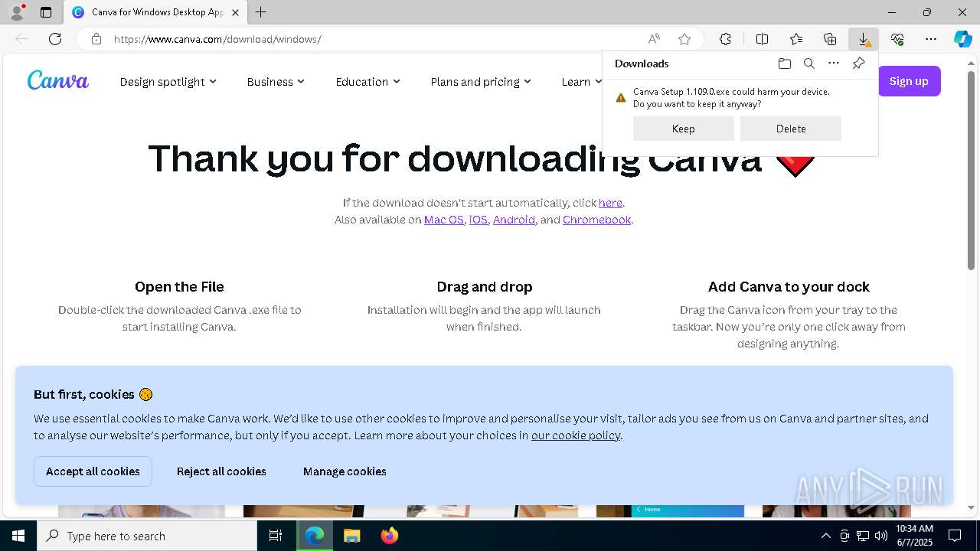Open the Mac OS download link

pyautogui.click(x=444, y=220)
